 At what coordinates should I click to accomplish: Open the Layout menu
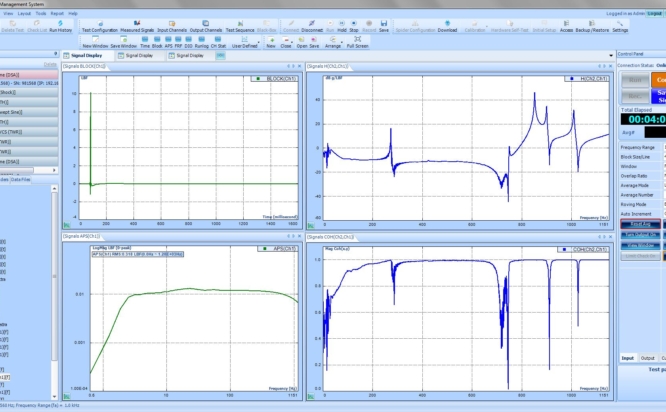(x=24, y=14)
